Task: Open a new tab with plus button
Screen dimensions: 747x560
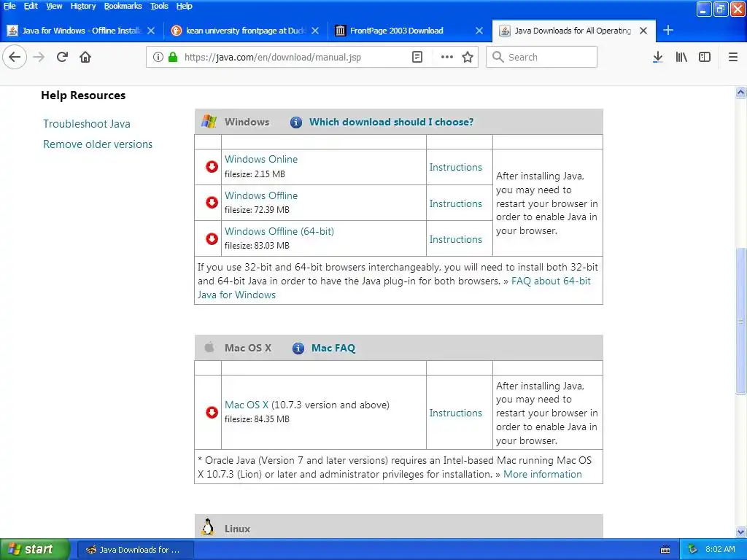Action: tap(668, 31)
